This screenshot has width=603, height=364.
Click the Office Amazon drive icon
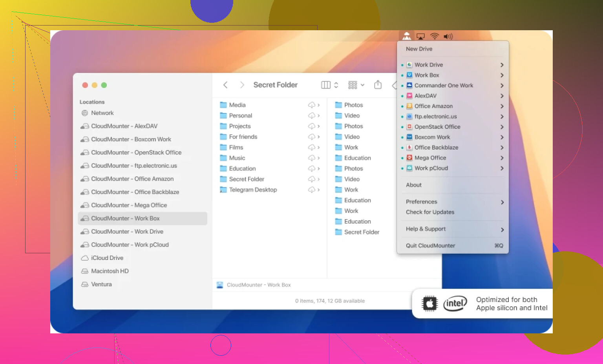[x=409, y=106]
